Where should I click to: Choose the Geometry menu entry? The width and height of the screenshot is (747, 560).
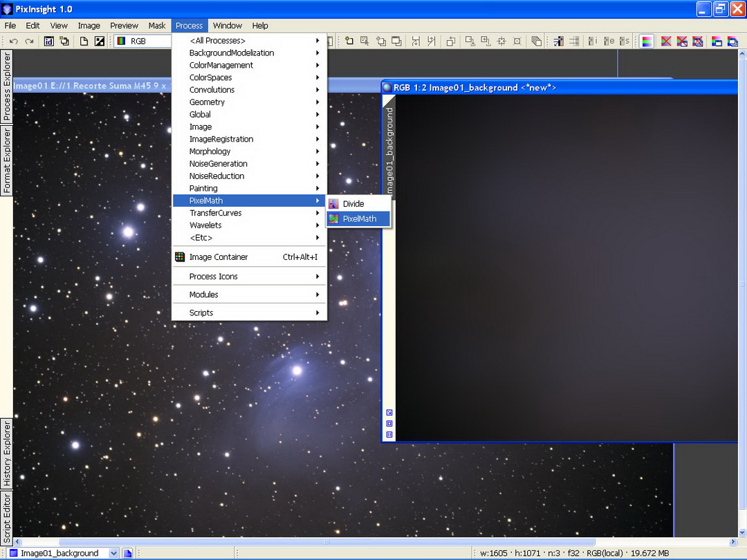coord(250,102)
